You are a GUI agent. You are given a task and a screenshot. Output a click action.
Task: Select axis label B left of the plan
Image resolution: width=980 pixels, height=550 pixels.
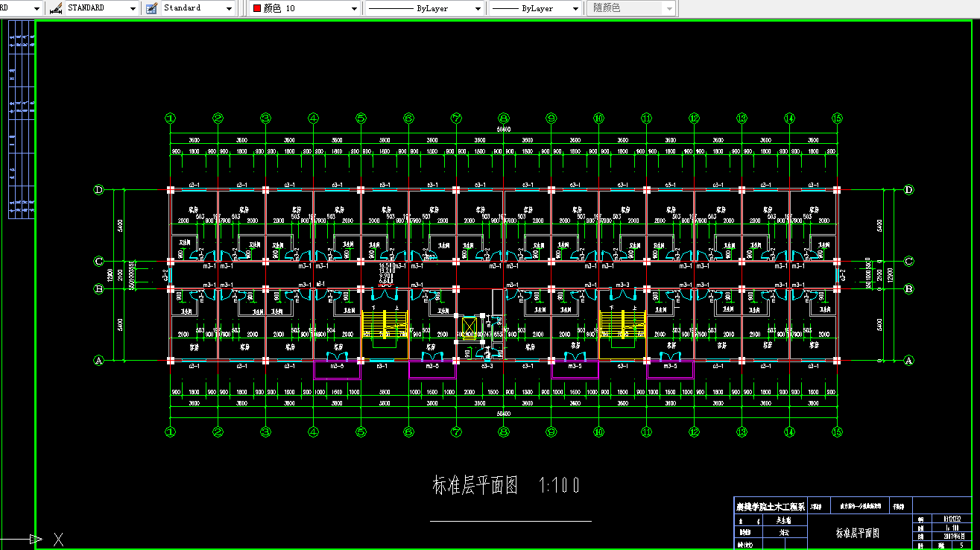tap(98, 288)
